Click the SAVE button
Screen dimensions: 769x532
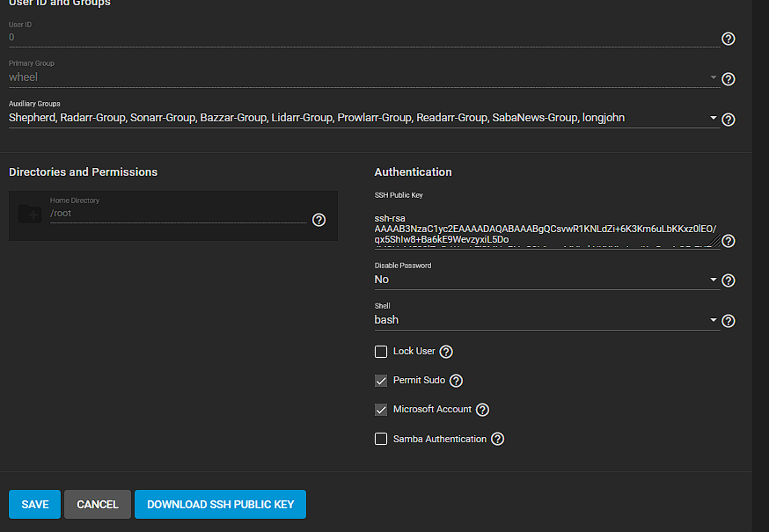click(35, 504)
